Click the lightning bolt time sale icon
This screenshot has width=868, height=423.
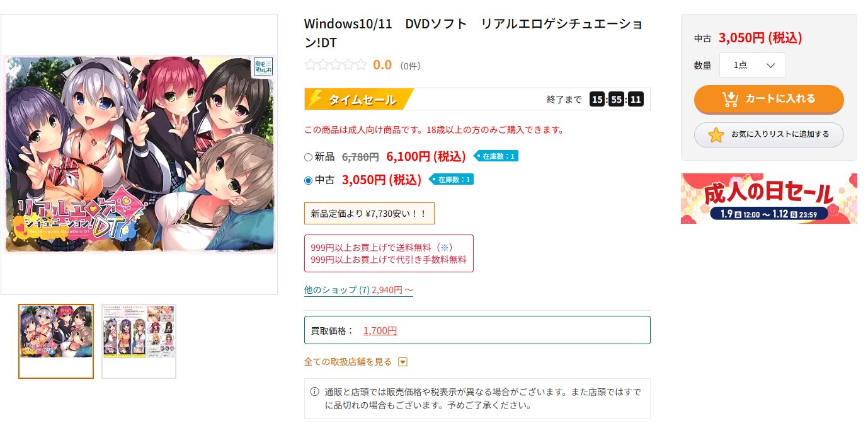coord(316,99)
